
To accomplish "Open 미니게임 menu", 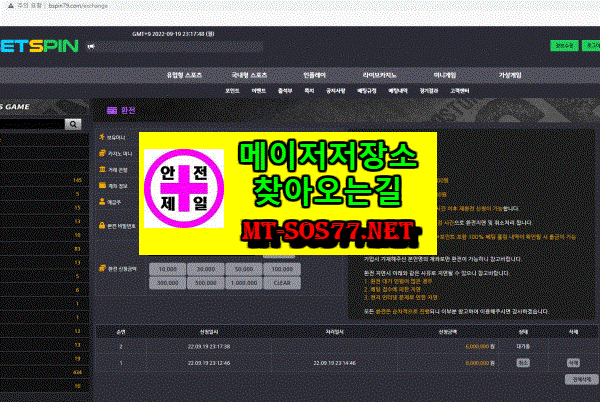I will tap(445, 75).
